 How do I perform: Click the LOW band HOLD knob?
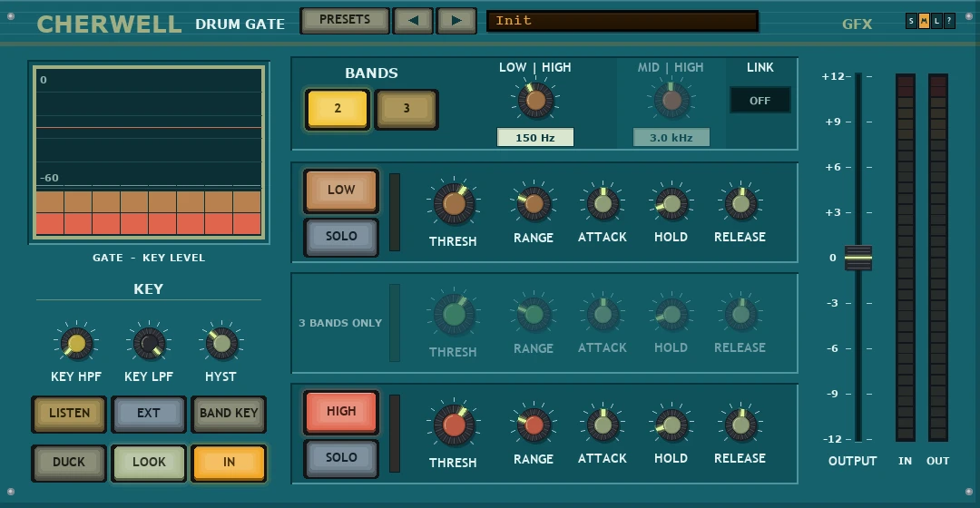(671, 203)
